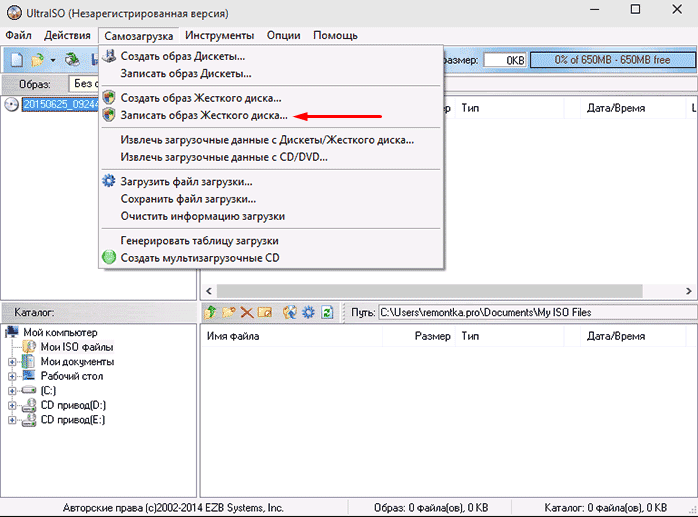Open the dropdown arrow beside Open icon

53,61
